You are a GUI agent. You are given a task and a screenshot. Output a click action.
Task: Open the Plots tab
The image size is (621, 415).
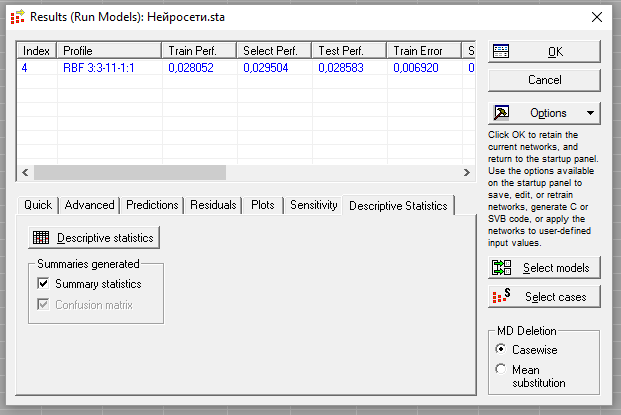262,205
